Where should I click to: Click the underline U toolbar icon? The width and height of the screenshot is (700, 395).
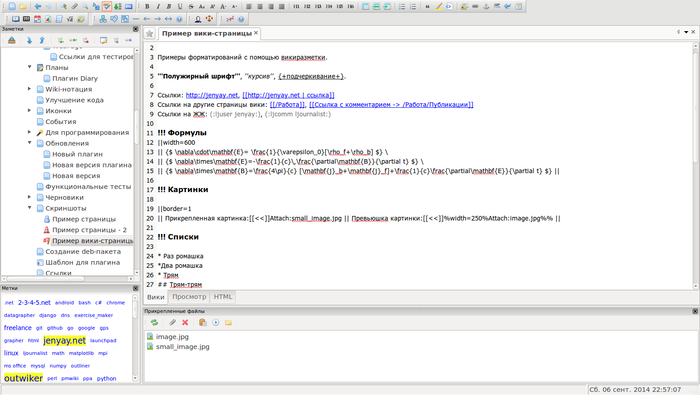coord(180,7)
